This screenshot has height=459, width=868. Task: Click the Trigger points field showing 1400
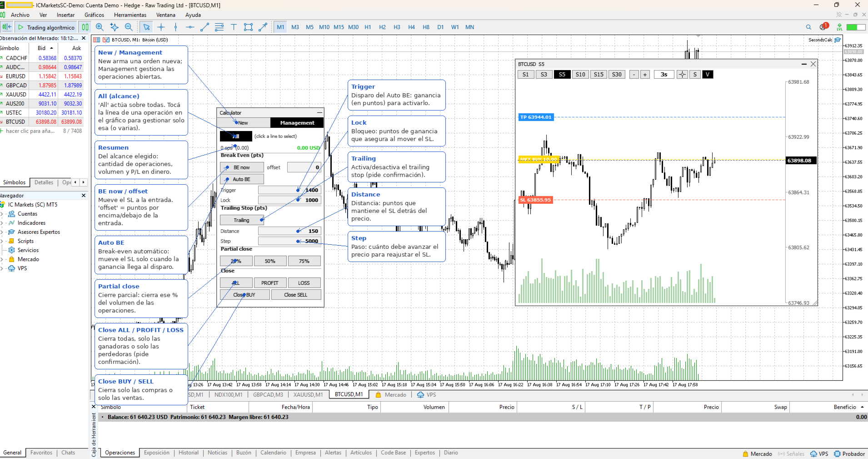(289, 190)
